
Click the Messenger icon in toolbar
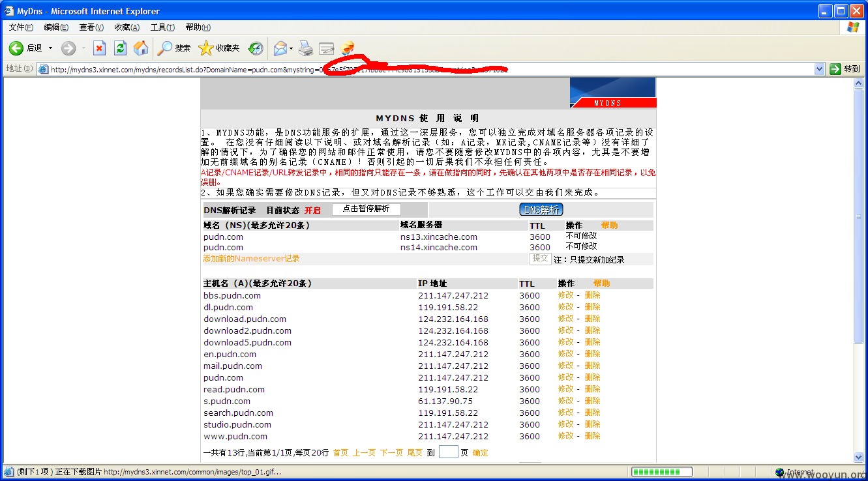click(348, 48)
